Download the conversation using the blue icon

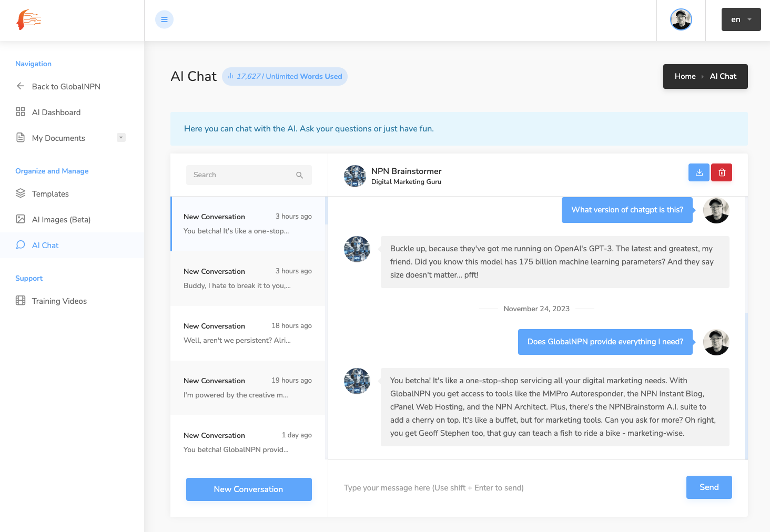(699, 172)
